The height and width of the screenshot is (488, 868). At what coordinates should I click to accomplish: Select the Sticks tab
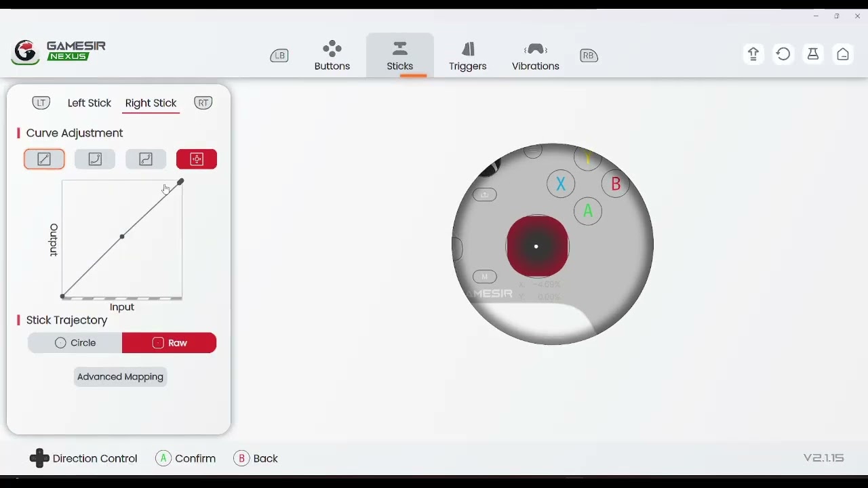click(400, 56)
